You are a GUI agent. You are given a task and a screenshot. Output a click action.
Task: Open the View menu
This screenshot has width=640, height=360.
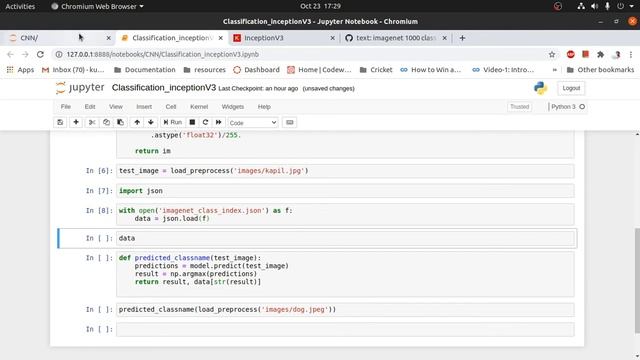(116, 107)
